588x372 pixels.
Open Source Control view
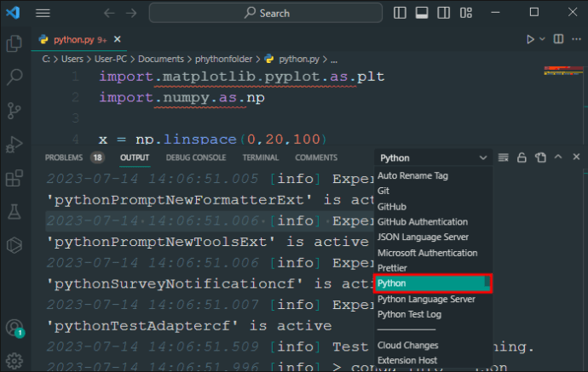click(x=14, y=111)
